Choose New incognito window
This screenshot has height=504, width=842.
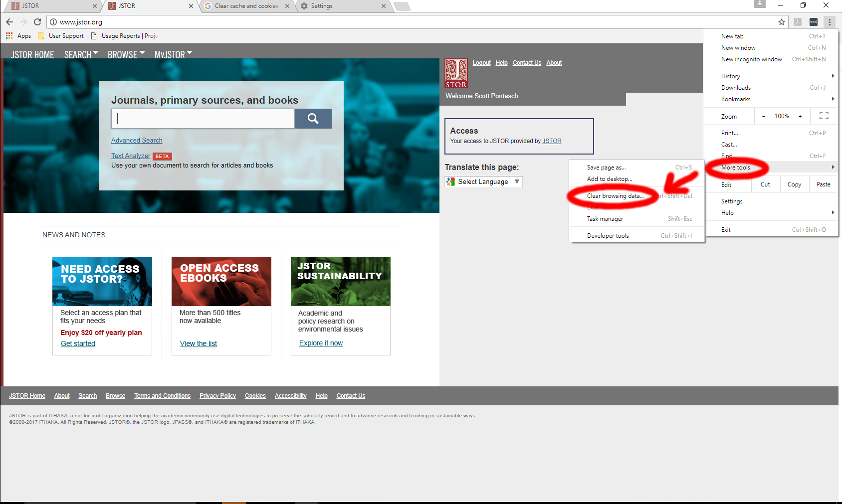tap(771, 59)
